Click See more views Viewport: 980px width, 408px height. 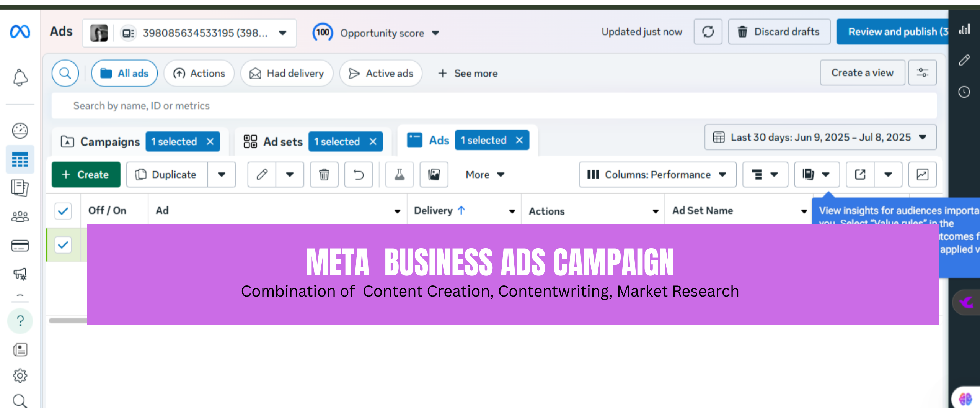(x=468, y=73)
